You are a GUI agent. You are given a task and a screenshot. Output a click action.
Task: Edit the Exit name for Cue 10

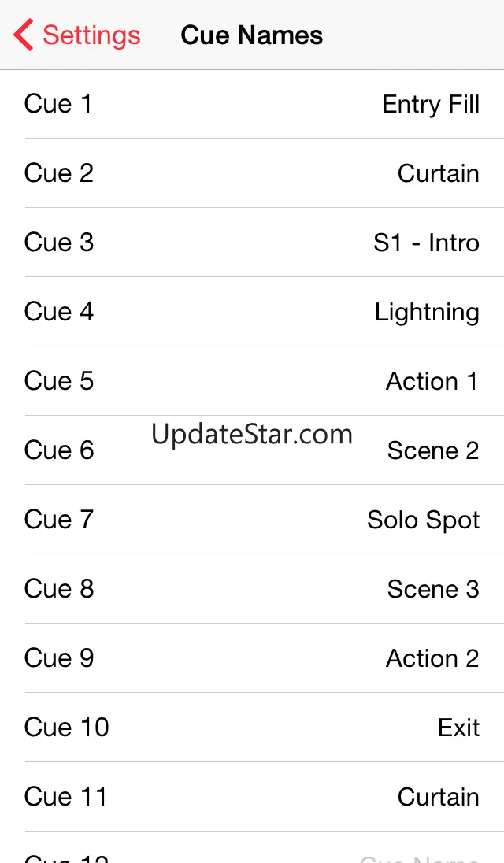pyautogui.click(x=458, y=728)
